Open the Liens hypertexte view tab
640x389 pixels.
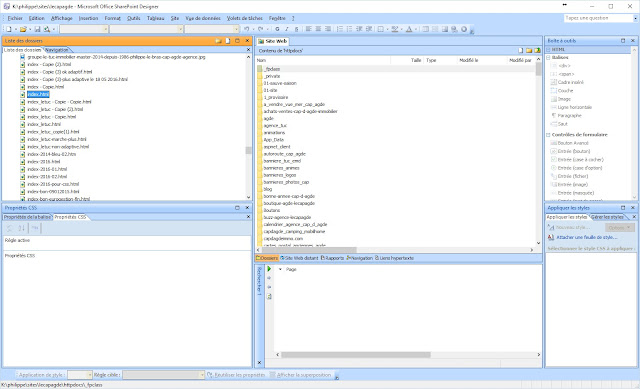[394, 258]
